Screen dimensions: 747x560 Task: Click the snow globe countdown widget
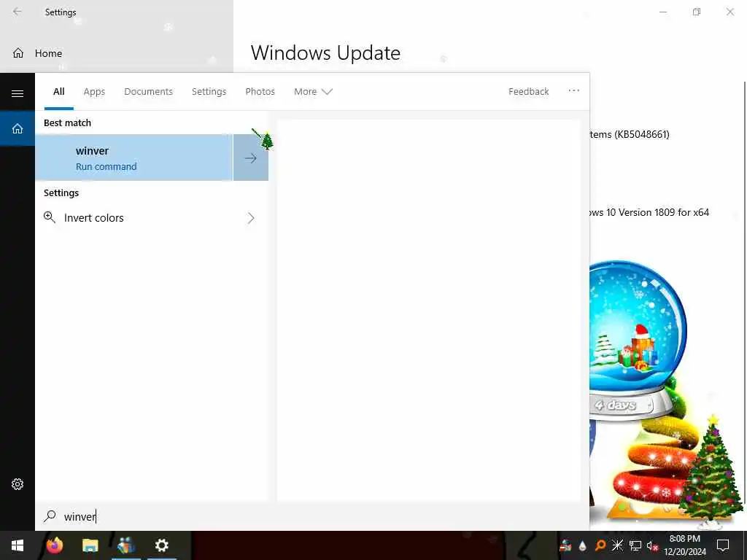coord(638,340)
